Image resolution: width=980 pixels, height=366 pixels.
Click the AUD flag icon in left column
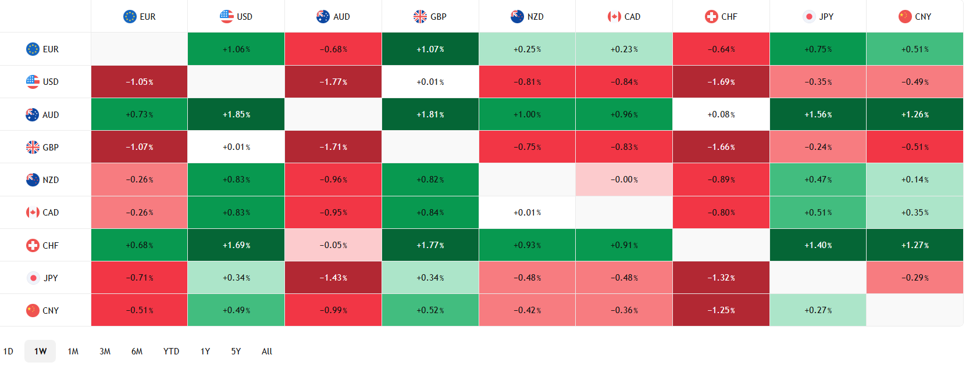tap(33, 114)
